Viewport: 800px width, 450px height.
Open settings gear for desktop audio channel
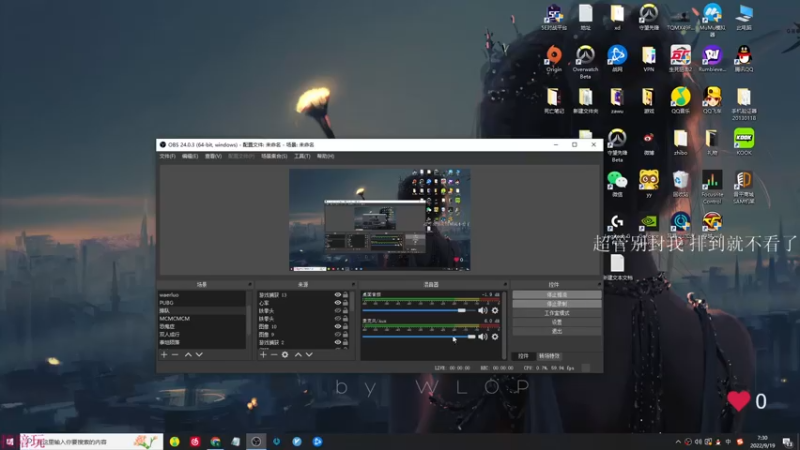click(494, 310)
